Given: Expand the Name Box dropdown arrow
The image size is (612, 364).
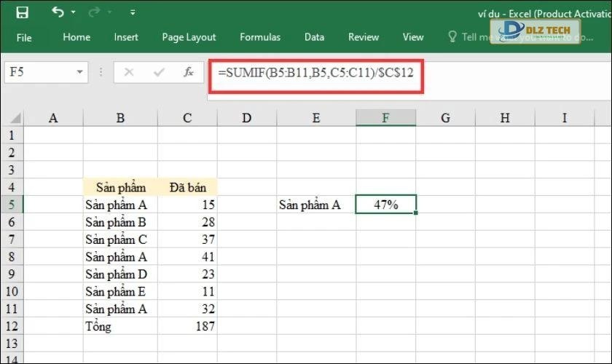Looking at the screenshot, I should point(79,72).
